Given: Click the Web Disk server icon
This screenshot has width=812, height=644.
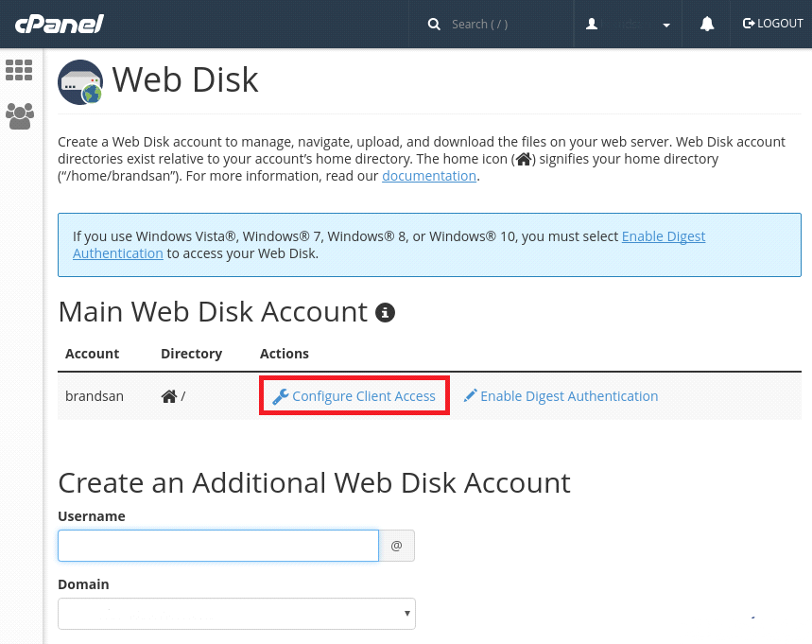Looking at the screenshot, I should (80, 81).
